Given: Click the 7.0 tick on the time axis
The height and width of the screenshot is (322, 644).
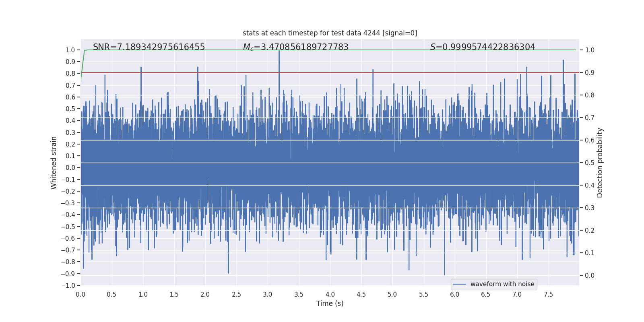Looking at the screenshot, I should 517,295.
